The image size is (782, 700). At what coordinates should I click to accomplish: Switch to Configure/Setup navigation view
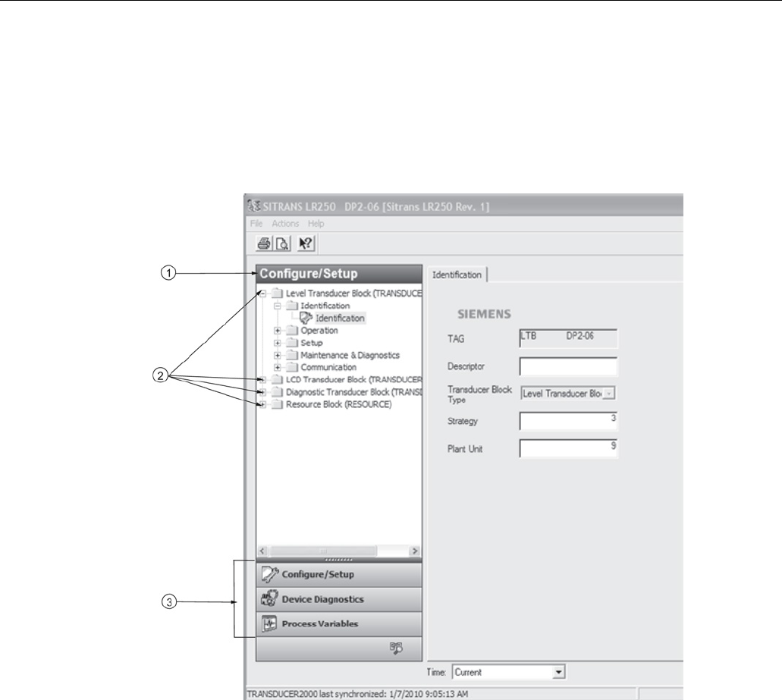[x=339, y=574]
